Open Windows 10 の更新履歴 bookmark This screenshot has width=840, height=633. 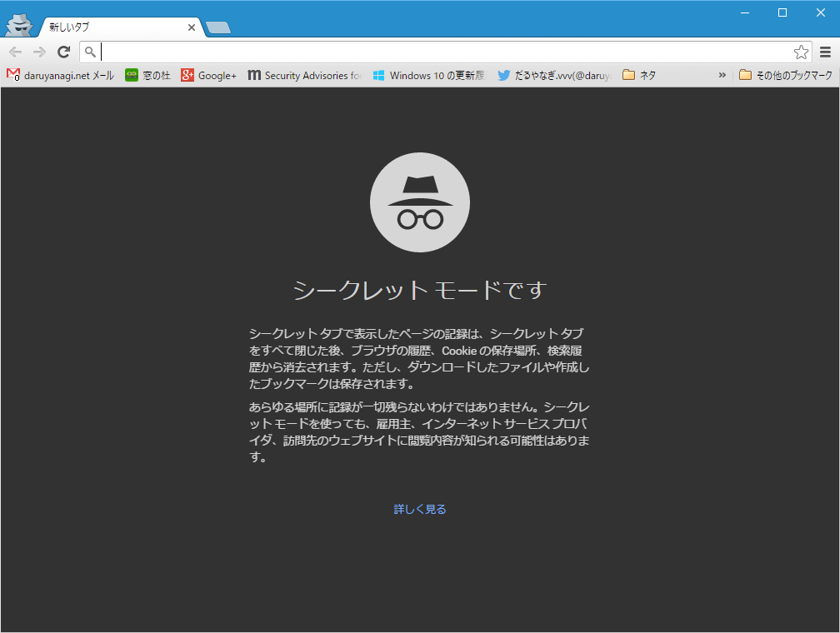tap(428, 76)
